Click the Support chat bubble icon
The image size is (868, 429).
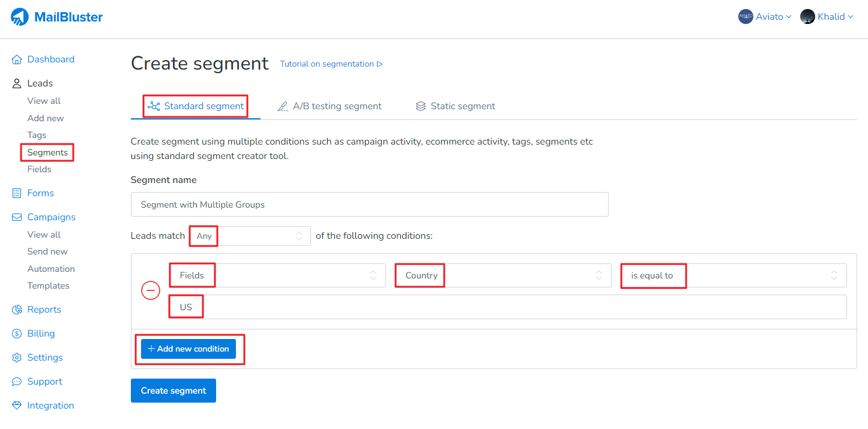coord(16,381)
